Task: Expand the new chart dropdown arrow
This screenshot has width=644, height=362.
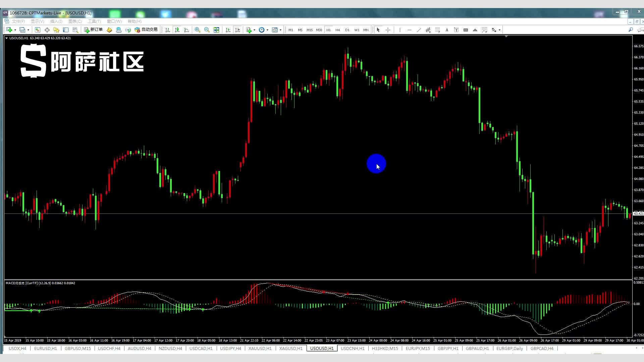Action: point(15,30)
